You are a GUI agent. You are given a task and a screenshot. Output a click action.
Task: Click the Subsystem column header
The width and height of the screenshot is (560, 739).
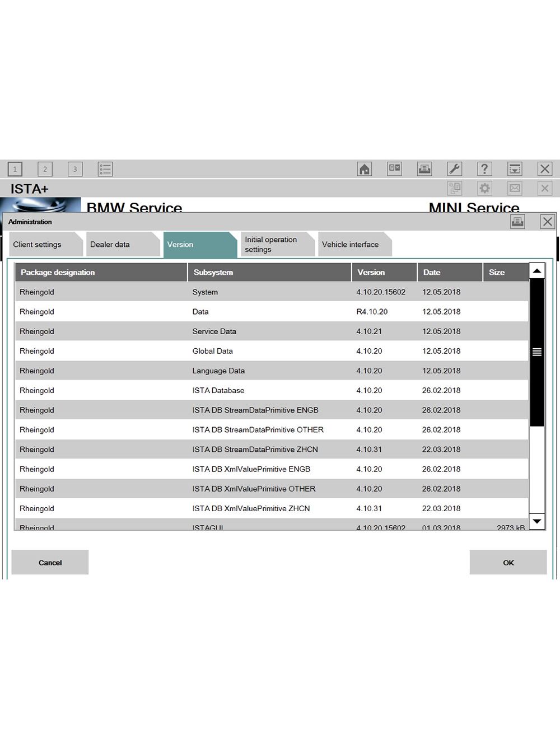(x=269, y=272)
